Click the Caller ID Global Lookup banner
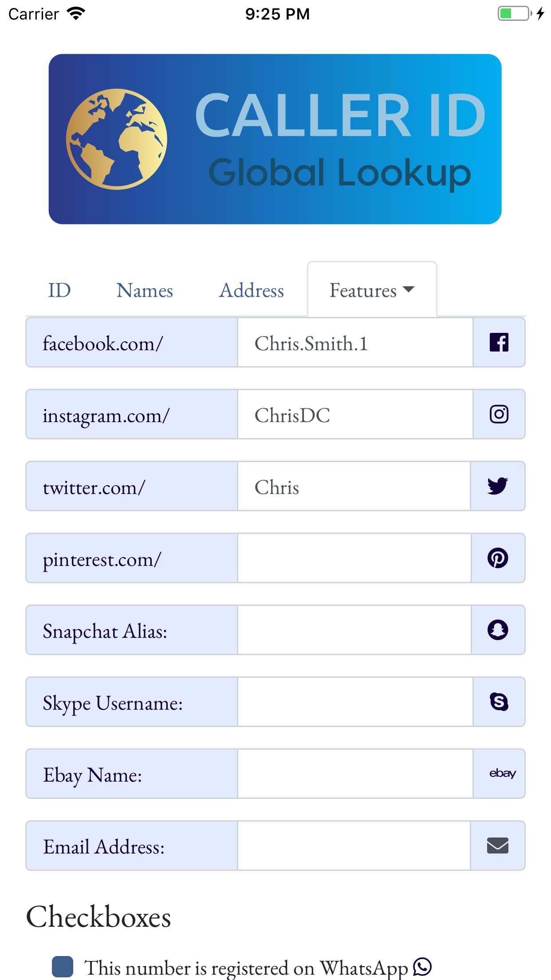 275,138
